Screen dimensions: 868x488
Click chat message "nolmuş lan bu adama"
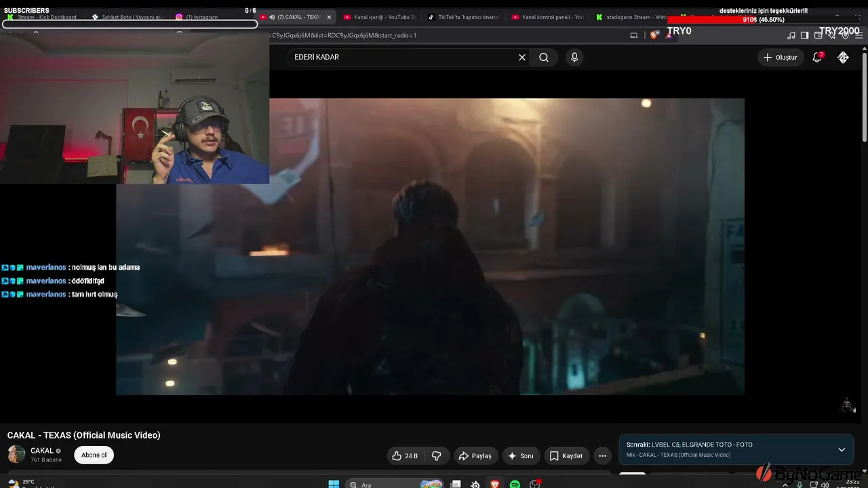(106, 267)
